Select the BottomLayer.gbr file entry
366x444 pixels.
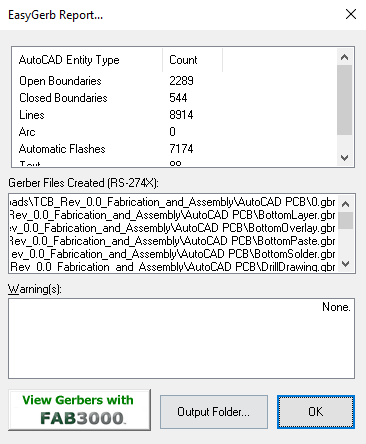pos(173,215)
